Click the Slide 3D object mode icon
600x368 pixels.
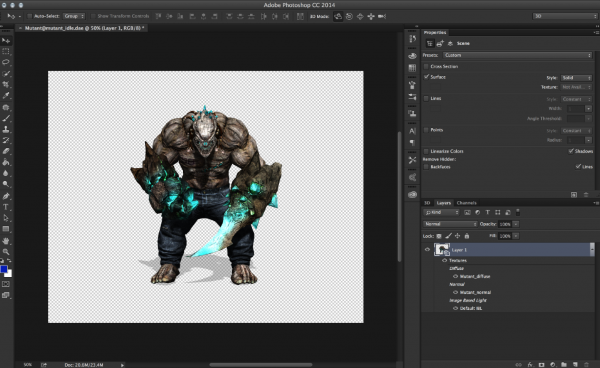pyautogui.click(x=371, y=16)
